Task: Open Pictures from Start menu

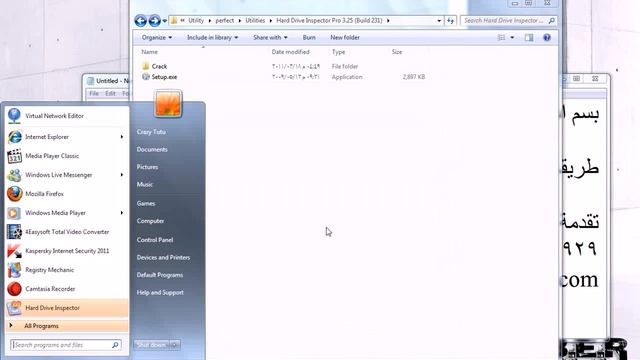Action: click(147, 167)
